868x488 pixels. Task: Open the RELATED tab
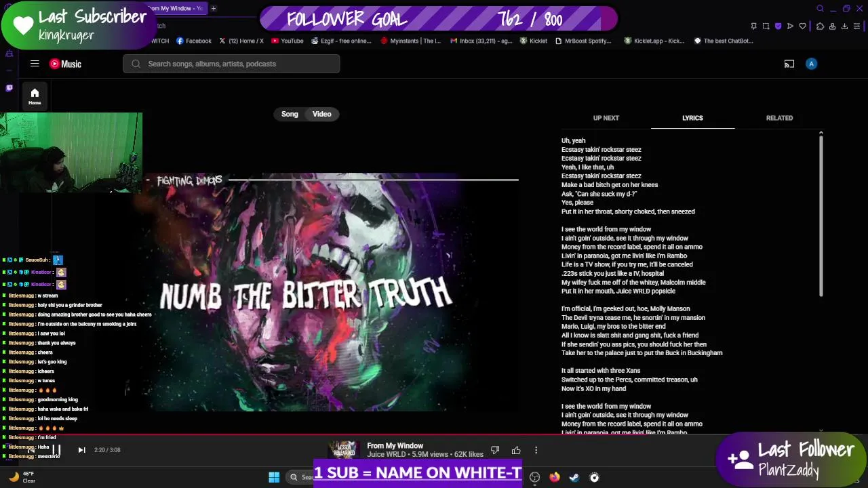tap(779, 118)
